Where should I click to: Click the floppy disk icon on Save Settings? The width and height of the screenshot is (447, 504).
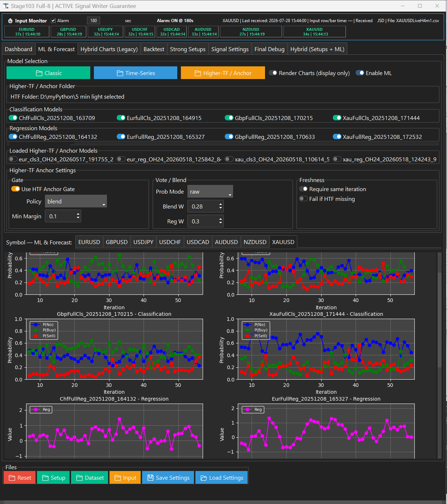click(x=150, y=478)
